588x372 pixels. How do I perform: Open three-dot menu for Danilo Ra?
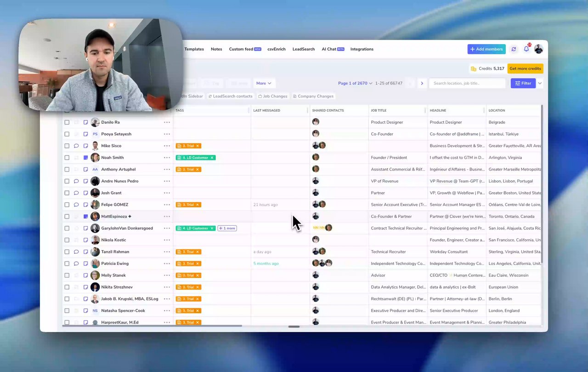pos(167,122)
